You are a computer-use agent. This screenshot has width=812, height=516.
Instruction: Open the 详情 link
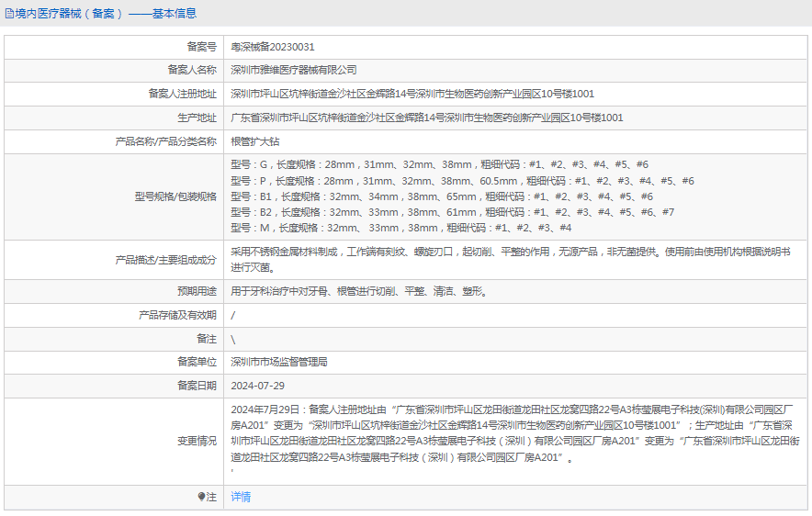point(241,497)
